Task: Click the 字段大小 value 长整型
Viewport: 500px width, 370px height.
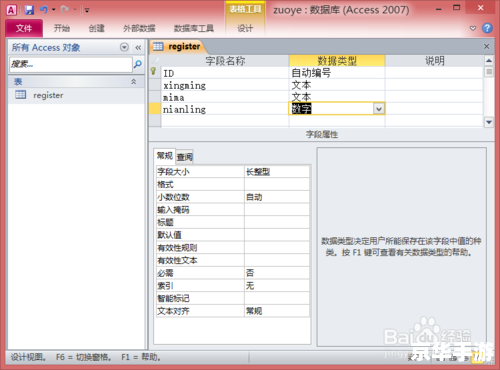Action: pos(277,172)
